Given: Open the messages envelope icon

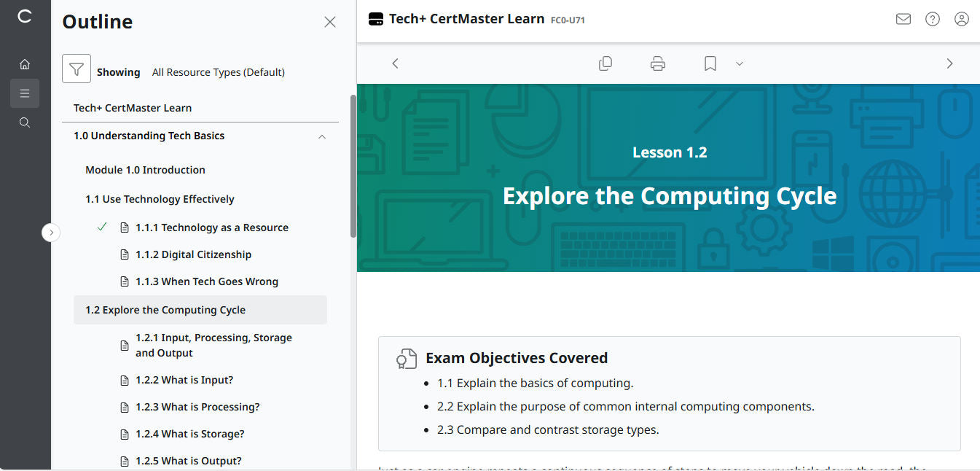Looking at the screenshot, I should pos(903,19).
